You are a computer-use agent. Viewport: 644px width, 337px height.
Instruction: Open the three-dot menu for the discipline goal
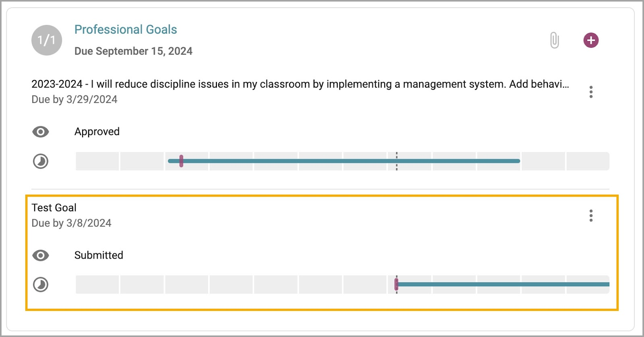click(591, 92)
